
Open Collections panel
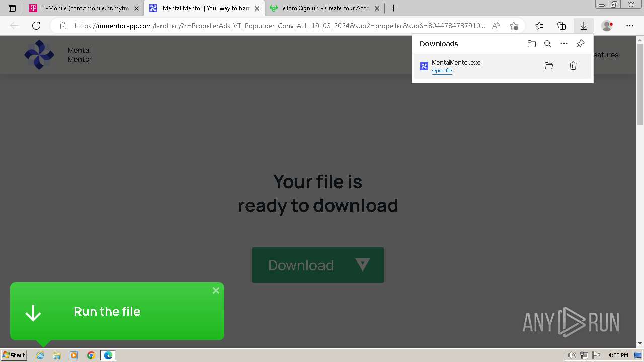(x=561, y=26)
